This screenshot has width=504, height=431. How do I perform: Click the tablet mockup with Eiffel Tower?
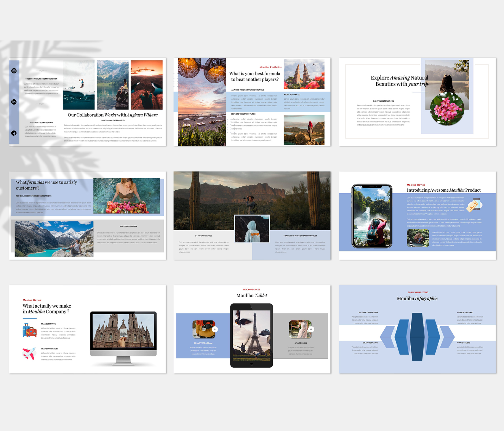coord(252,335)
